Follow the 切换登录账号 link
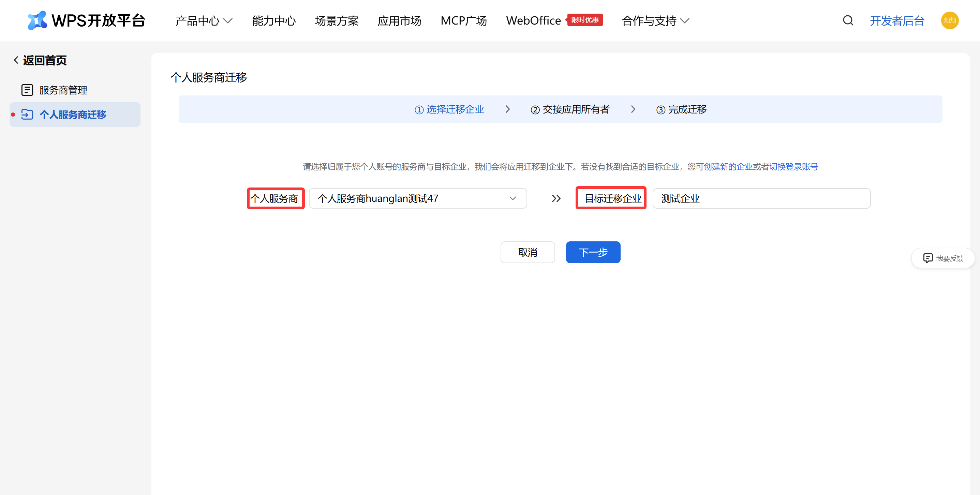The width and height of the screenshot is (980, 495). 793,167
